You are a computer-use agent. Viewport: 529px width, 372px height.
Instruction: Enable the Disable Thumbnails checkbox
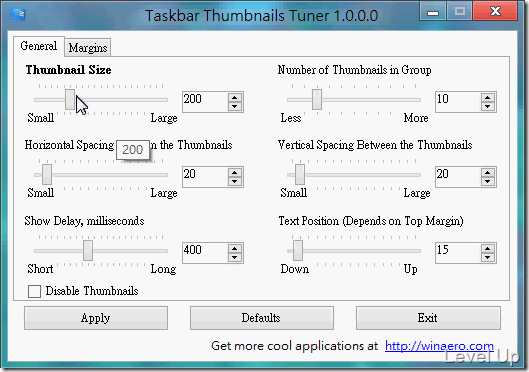point(34,291)
